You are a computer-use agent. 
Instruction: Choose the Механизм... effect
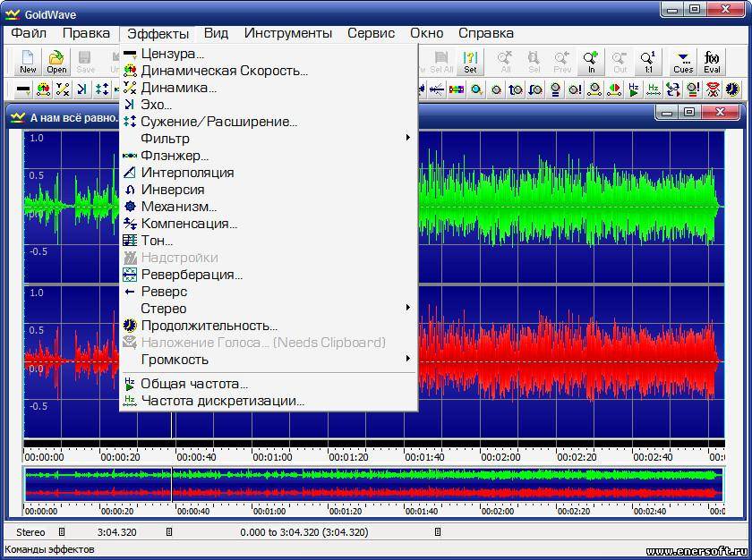[269, 207]
